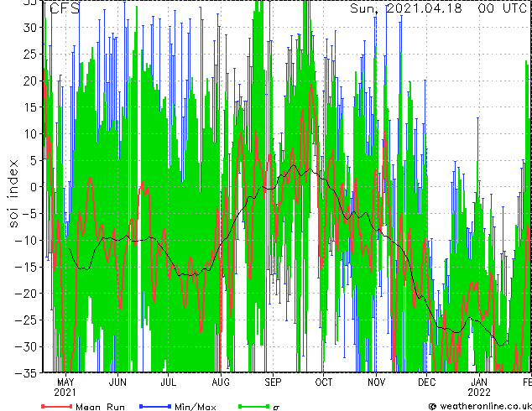
Task: Click the JUN month label
Action: tap(117, 382)
